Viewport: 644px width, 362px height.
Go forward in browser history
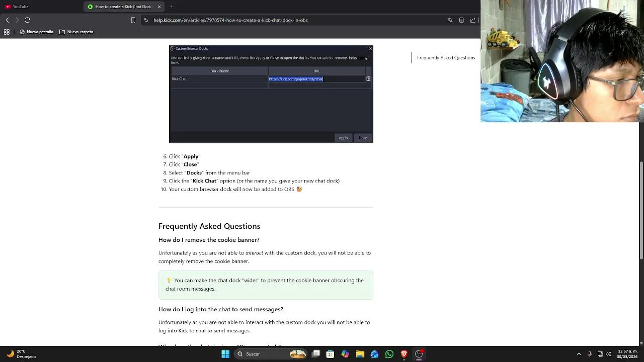[17, 20]
